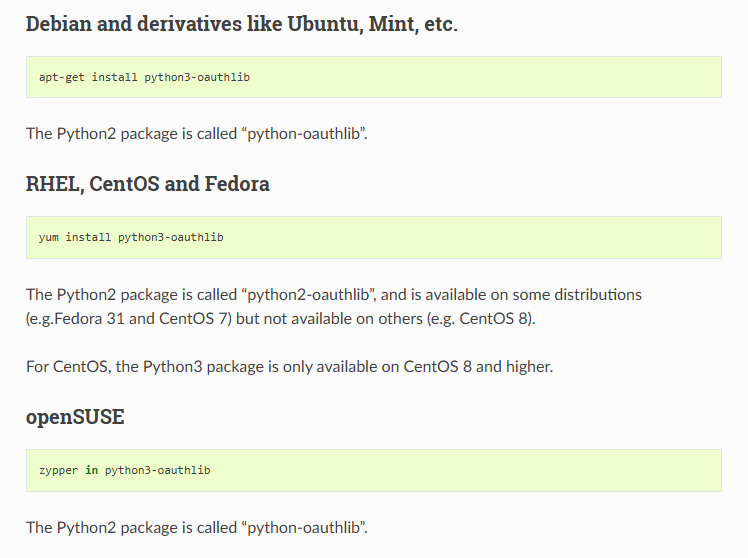Click "python3-oauthlib" in the zypper command
748x558 pixels.
[157, 470]
